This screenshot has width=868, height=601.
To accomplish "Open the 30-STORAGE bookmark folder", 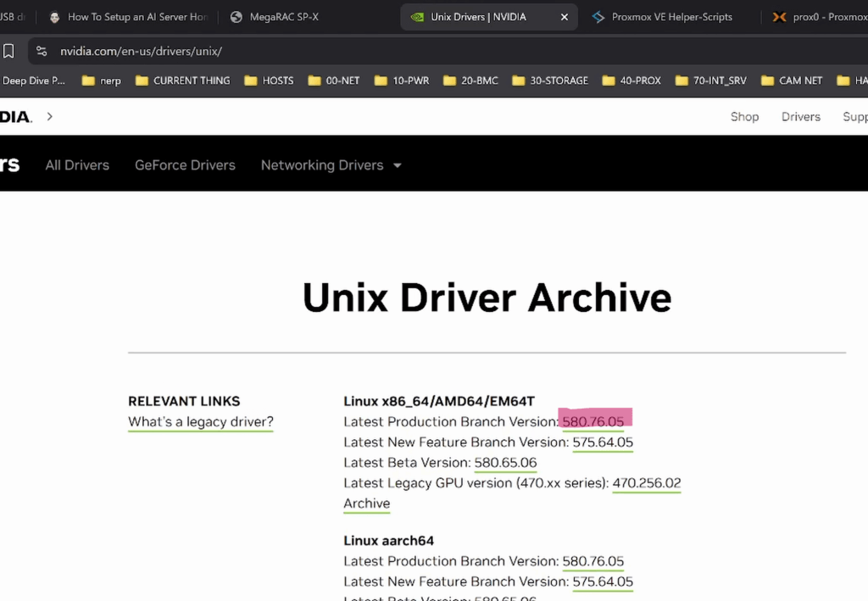I will 548,81.
